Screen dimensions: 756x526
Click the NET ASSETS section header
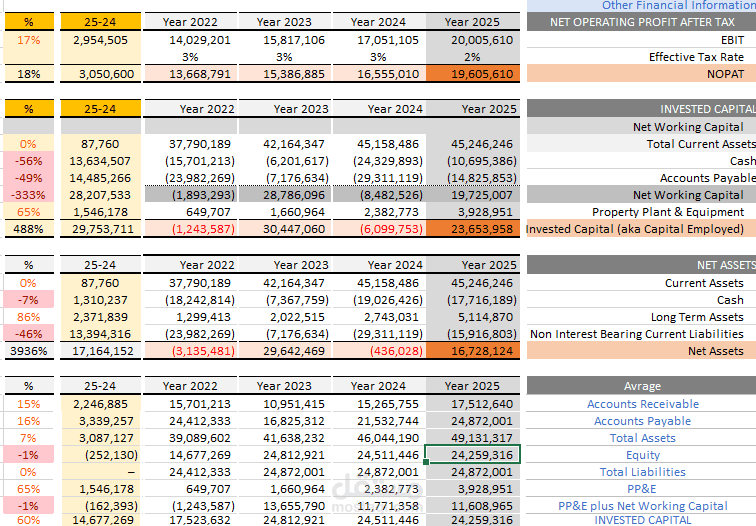[642, 265]
